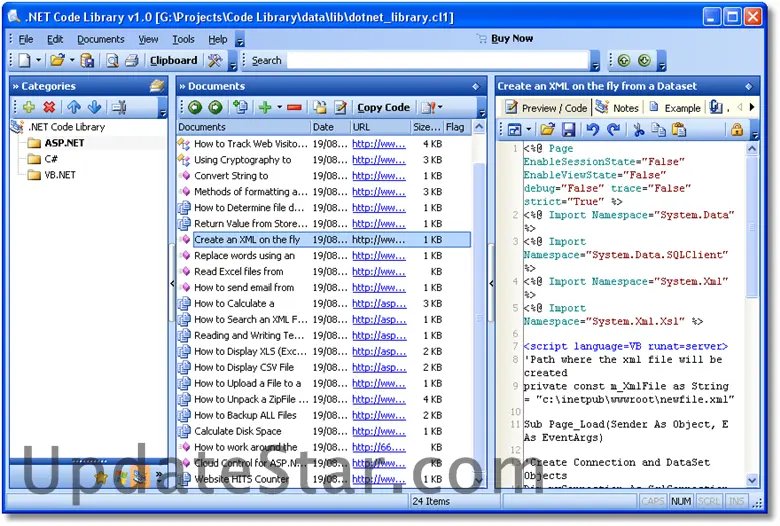The width and height of the screenshot is (780, 526).
Task: Open the Help menu
Action: click(217, 39)
